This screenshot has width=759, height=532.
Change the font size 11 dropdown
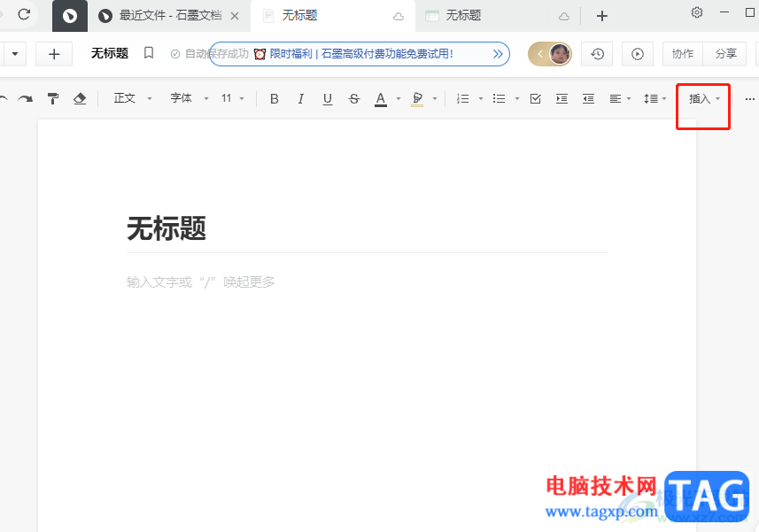tap(233, 98)
